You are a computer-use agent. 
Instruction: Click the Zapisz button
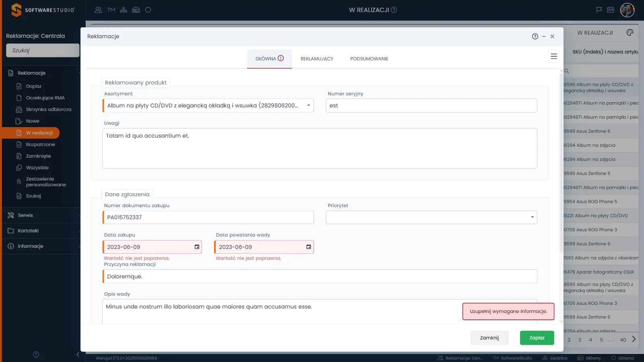537,338
